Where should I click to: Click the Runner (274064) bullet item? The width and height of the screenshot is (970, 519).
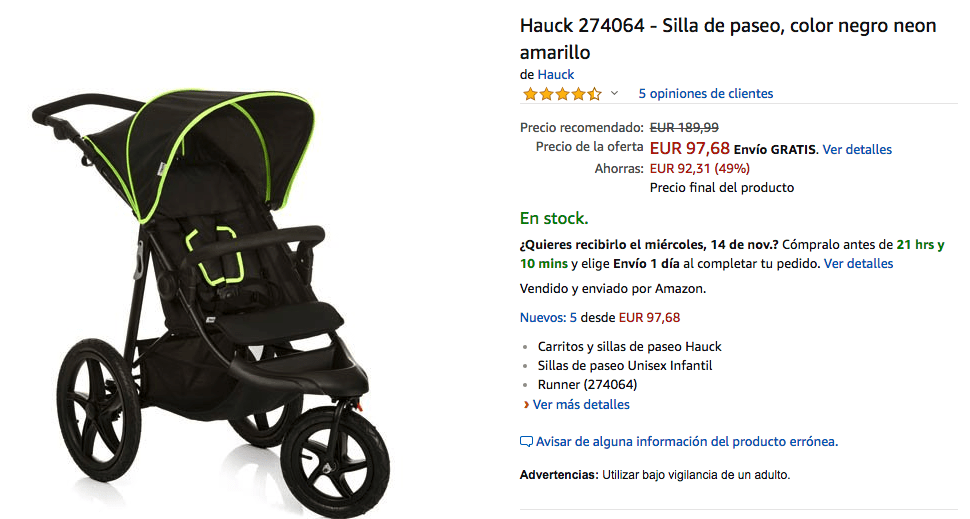click(x=587, y=385)
